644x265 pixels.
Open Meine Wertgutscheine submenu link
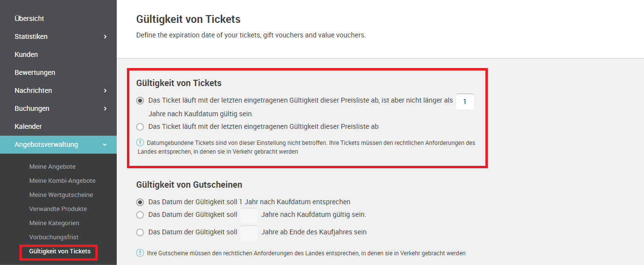(x=61, y=195)
